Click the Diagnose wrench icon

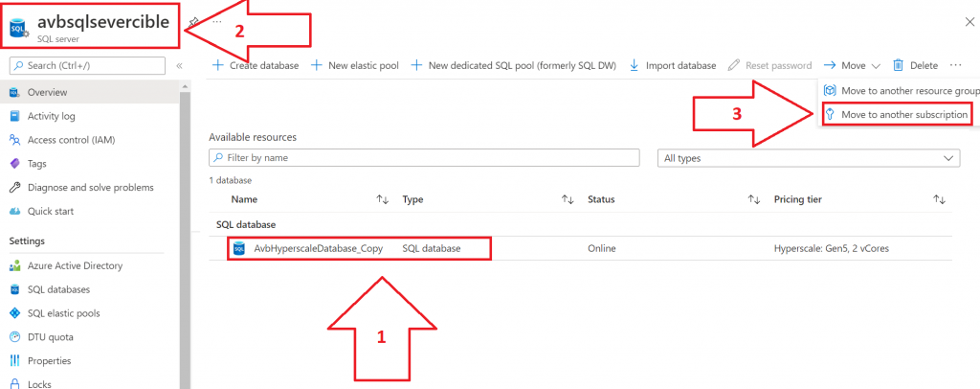click(15, 188)
